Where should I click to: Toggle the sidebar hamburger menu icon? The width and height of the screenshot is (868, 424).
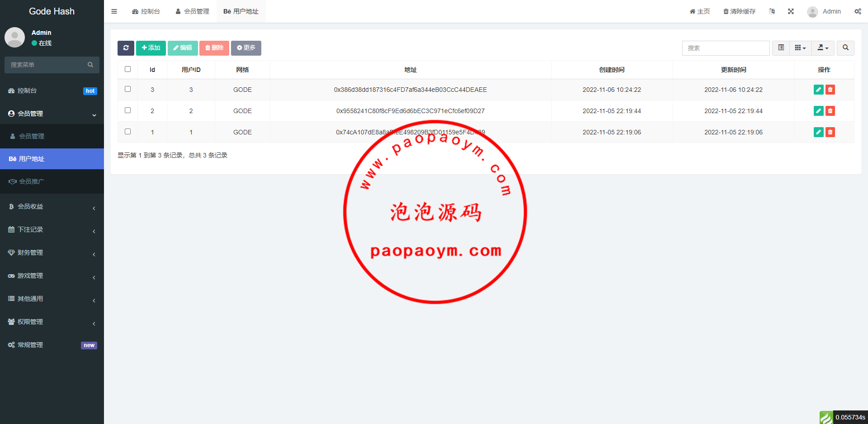[x=114, y=11]
